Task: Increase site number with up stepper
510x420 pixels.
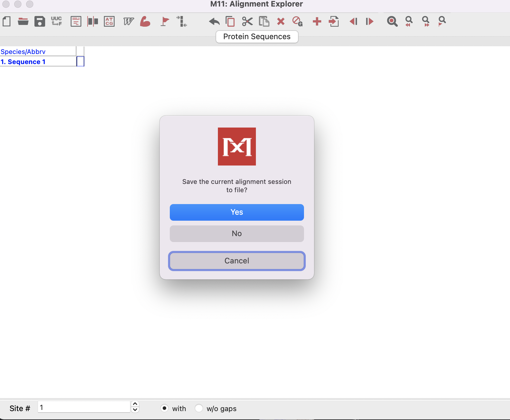Action: pos(135,404)
